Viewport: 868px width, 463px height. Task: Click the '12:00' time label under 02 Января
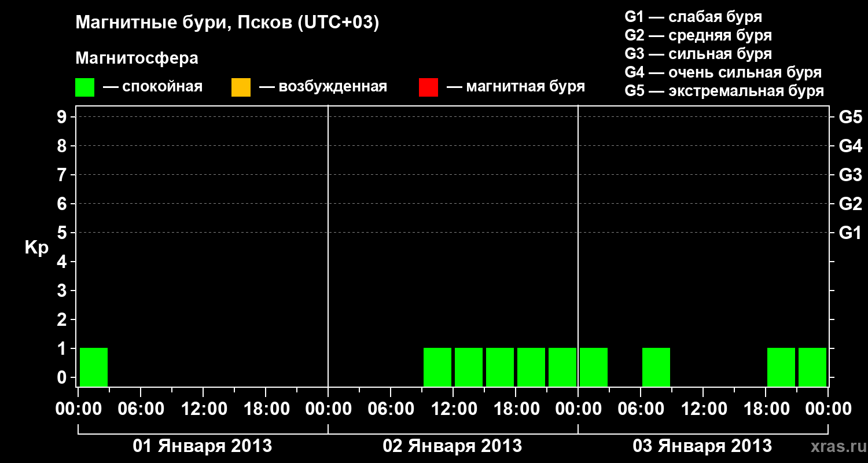tap(453, 409)
